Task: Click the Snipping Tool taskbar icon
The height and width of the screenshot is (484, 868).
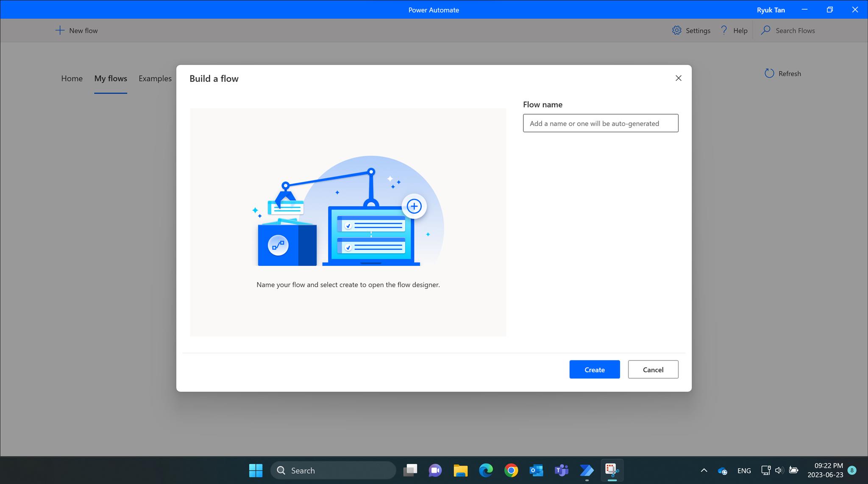Action: [612, 470]
